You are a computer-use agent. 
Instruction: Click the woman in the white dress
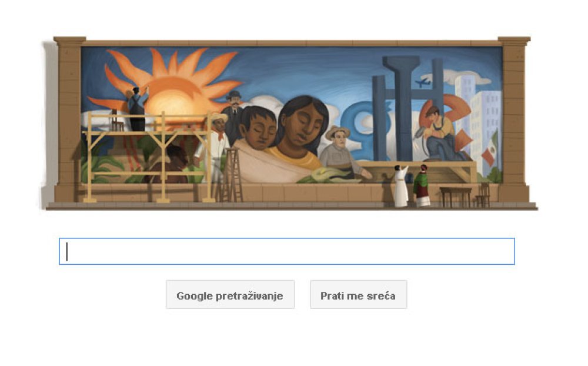coord(400,186)
